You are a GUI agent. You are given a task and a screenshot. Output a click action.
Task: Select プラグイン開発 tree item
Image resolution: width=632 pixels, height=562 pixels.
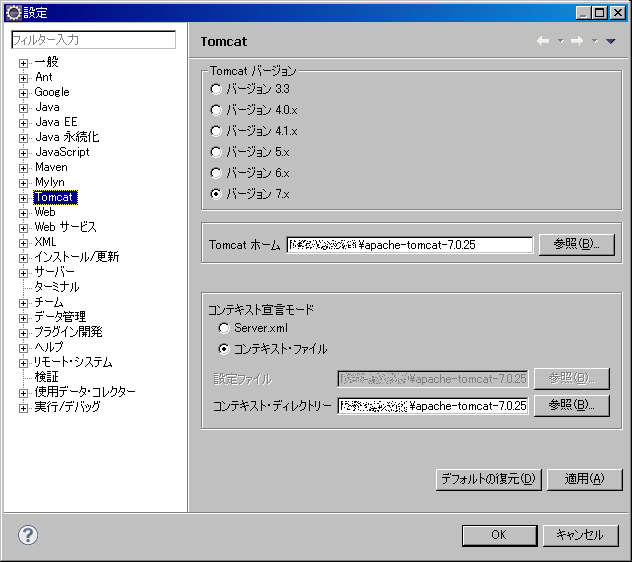pyautogui.click(x=68, y=332)
